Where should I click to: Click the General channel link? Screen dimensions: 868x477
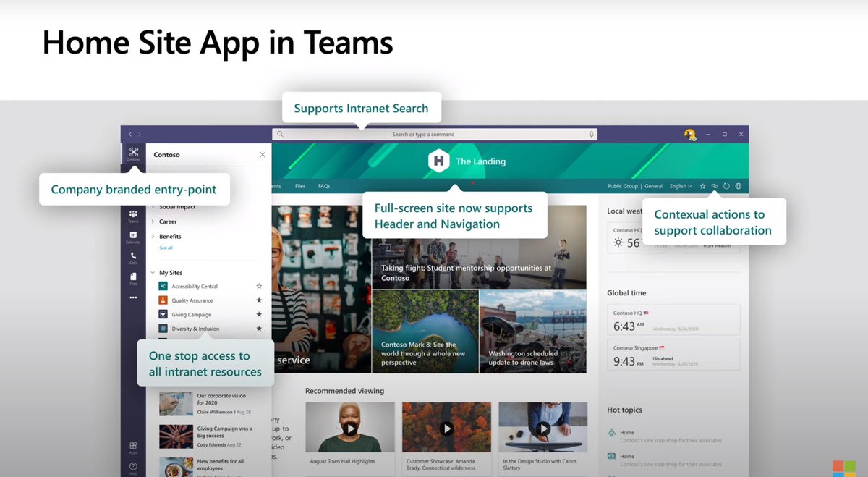(x=653, y=186)
